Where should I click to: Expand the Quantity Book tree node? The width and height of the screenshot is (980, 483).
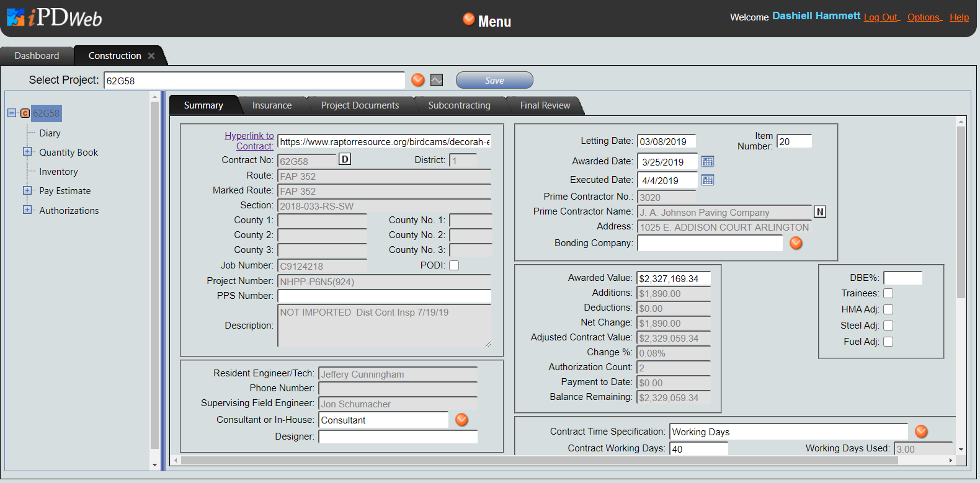click(27, 152)
